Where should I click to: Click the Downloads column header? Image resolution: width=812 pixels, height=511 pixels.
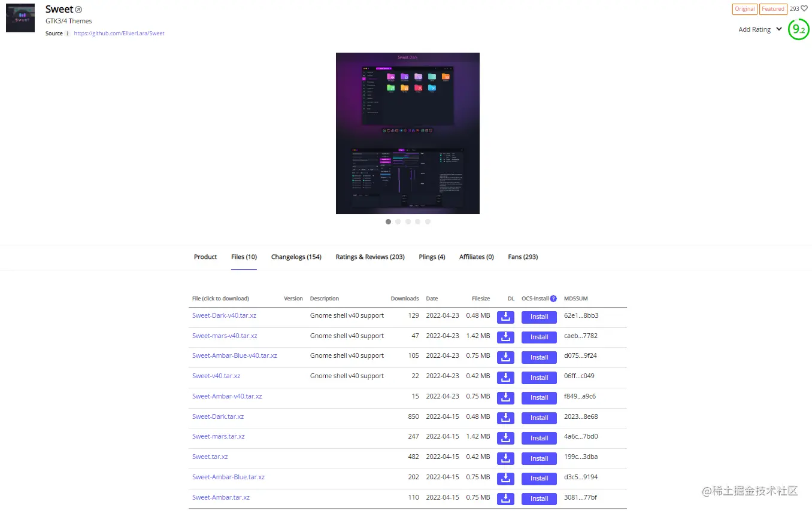405,299
